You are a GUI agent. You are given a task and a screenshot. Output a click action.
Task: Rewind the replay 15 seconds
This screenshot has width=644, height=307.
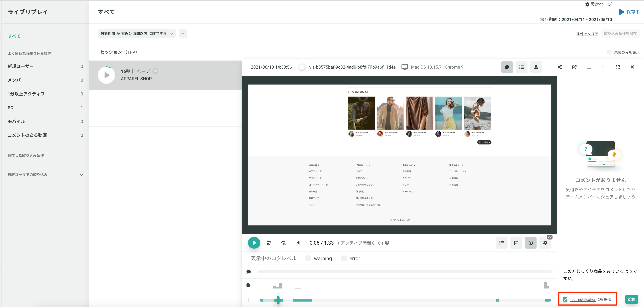coord(269,243)
